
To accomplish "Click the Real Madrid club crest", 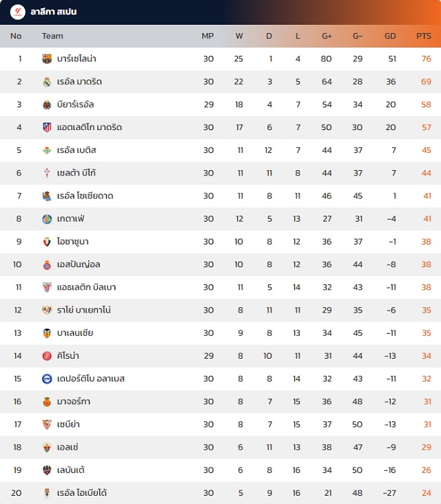I will 47,82.
